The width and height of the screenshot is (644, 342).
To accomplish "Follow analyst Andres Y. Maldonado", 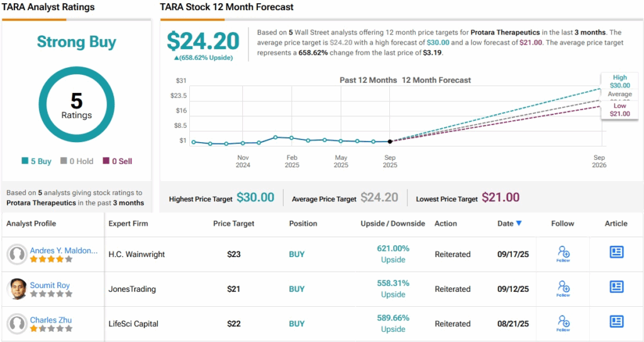I will pos(563,253).
